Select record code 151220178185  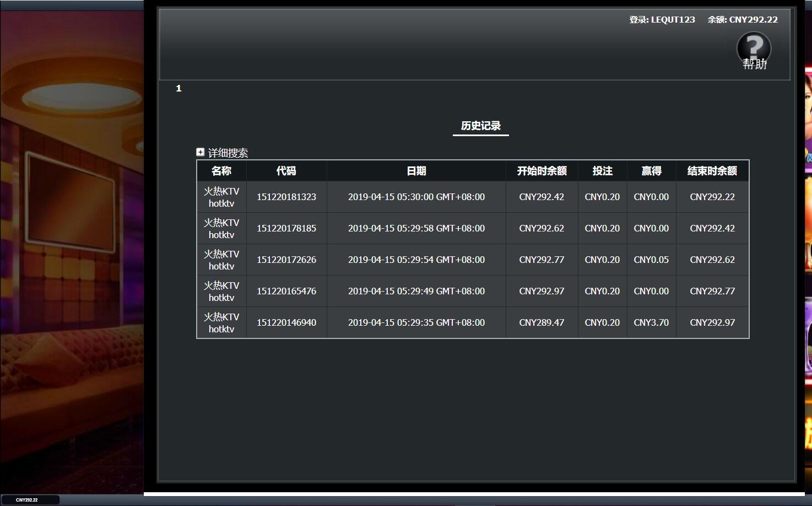pyautogui.click(x=286, y=228)
